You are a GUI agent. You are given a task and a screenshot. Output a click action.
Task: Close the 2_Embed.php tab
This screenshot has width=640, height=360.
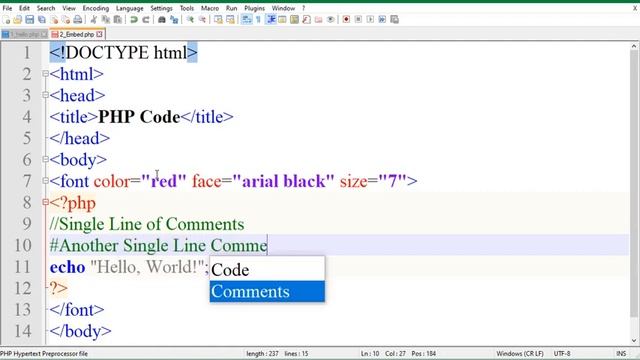tap(99, 34)
